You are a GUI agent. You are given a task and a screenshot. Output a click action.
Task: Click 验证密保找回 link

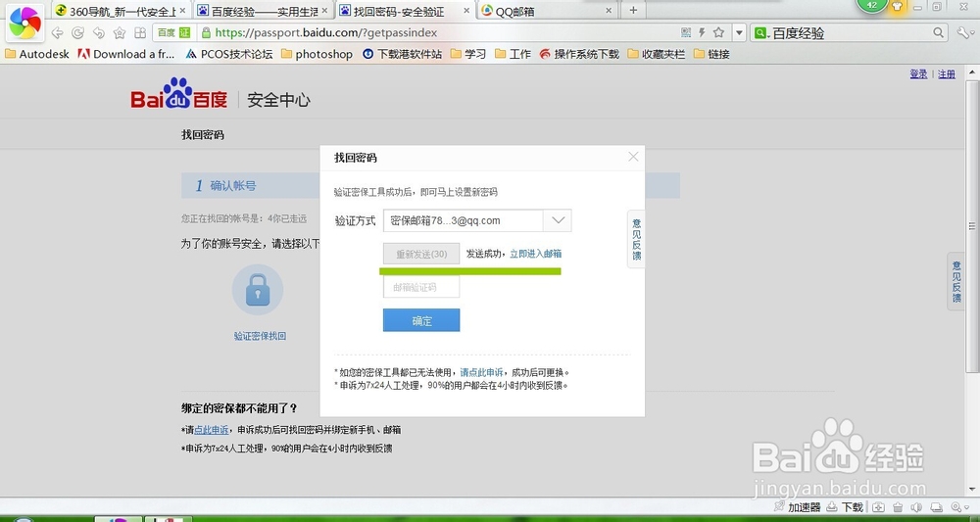tap(260, 336)
